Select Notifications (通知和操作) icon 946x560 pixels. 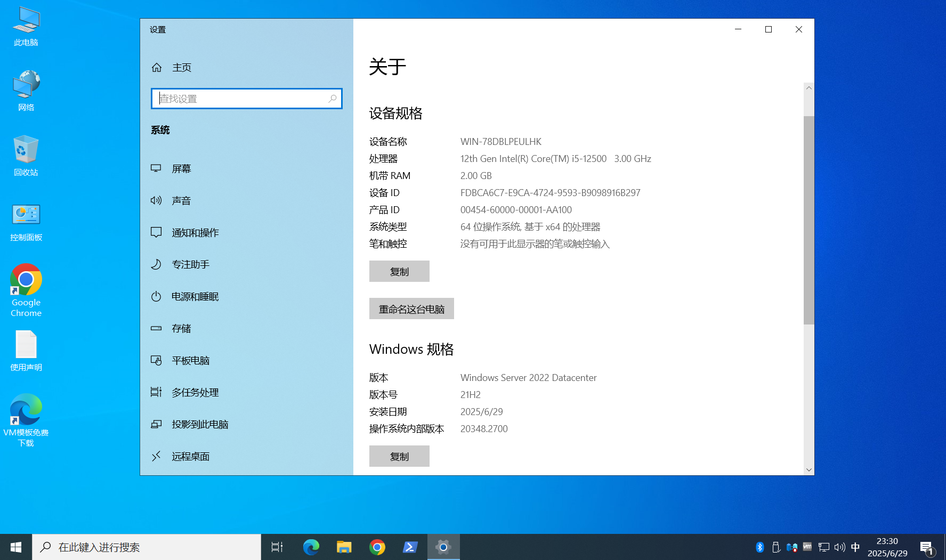(x=156, y=232)
